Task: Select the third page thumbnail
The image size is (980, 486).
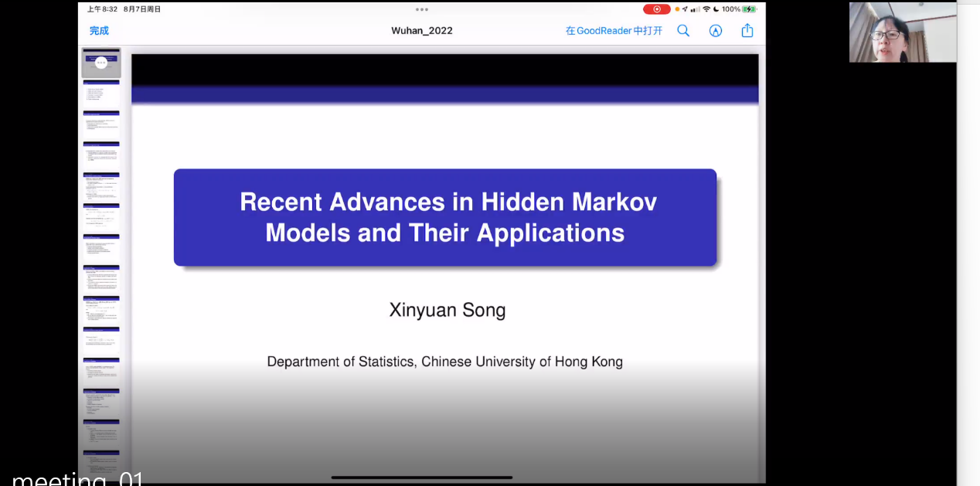Action: pyautogui.click(x=101, y=124)
